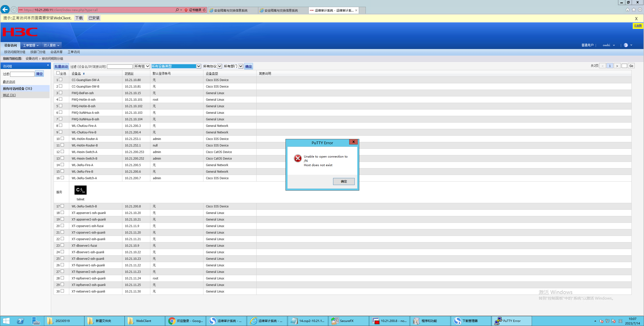644x326 pixels.
Task: Switch to the session sharing tab
Action: click(x=56, y=52)
